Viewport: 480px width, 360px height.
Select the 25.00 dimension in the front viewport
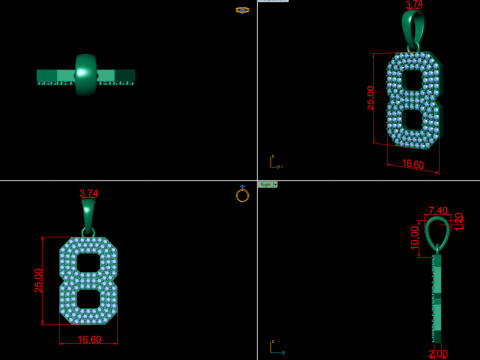coord(39,280)
